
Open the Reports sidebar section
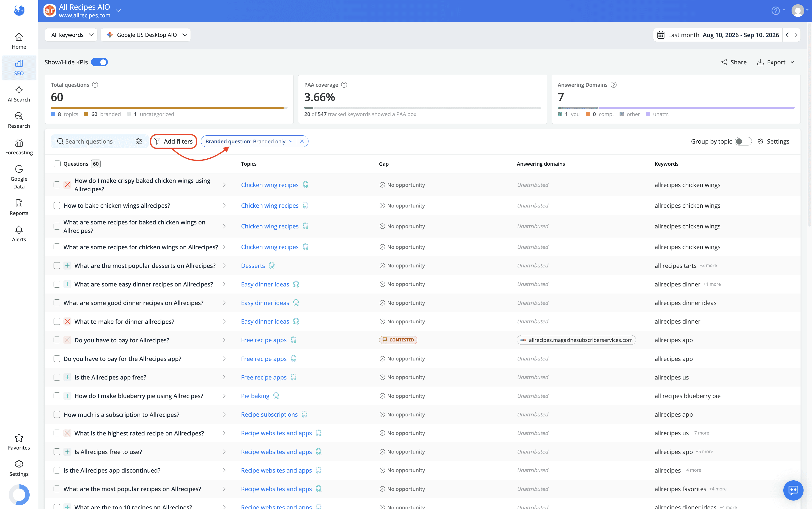click(19, 207)
